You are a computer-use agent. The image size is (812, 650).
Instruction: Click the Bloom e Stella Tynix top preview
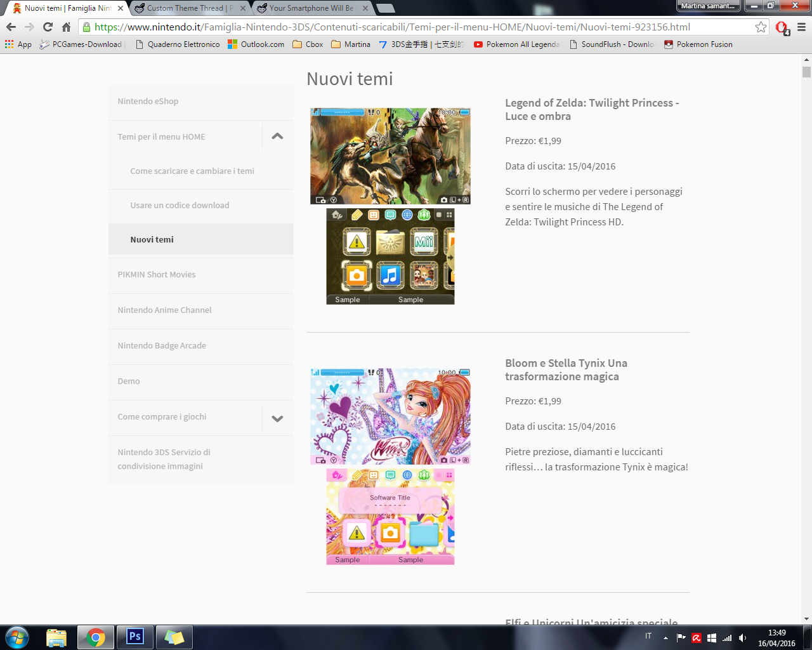[390, 416]
